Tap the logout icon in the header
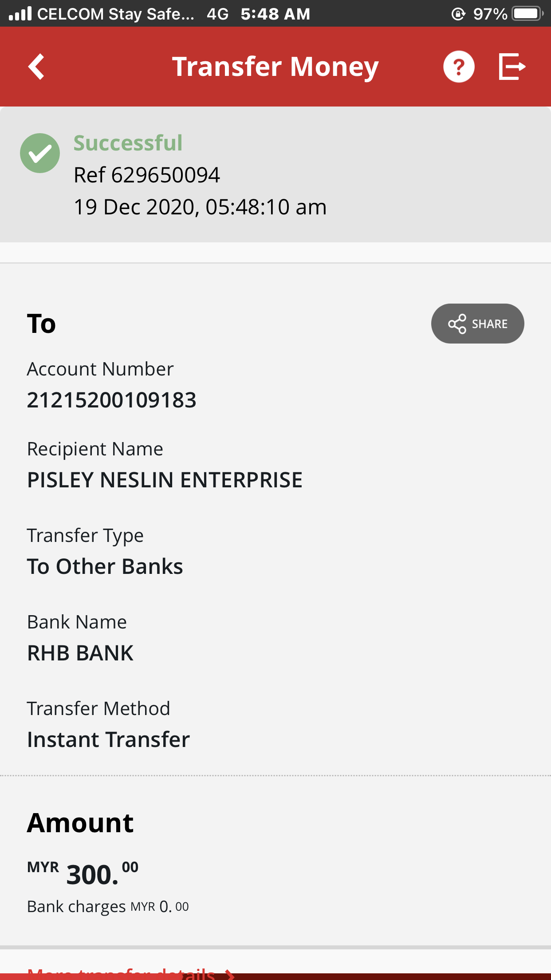The width and height of the screenshot is (551, 980). point(512,67)
